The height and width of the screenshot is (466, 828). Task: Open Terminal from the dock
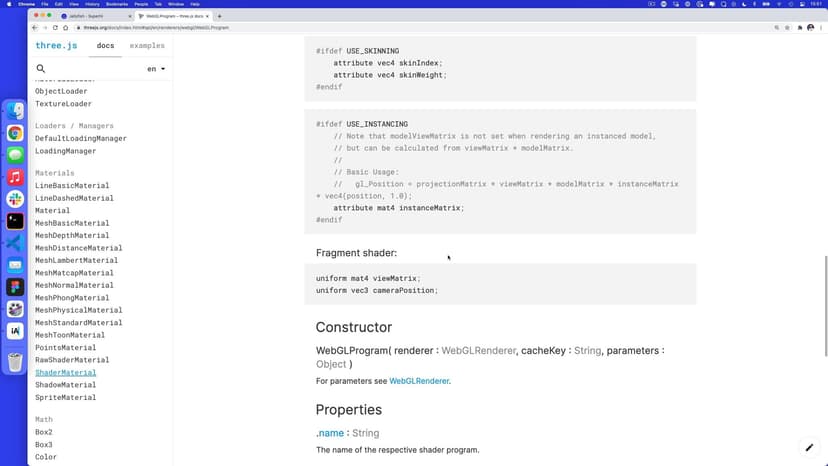[15, 221]
